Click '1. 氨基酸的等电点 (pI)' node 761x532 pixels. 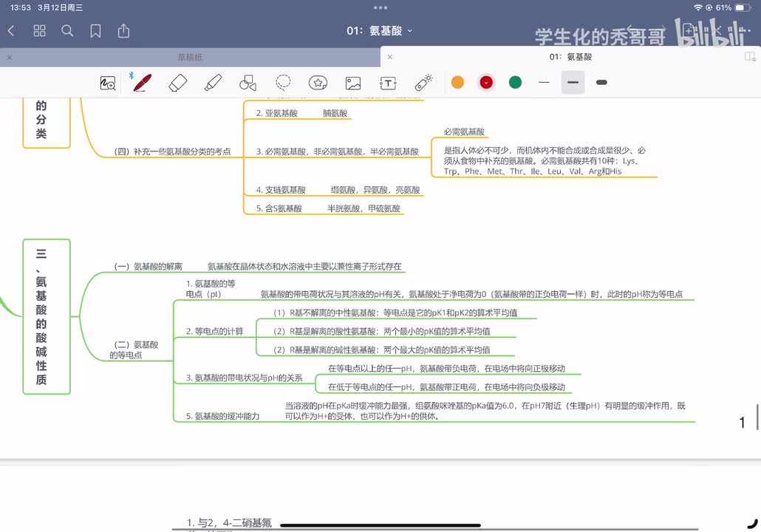pos(210,289)
